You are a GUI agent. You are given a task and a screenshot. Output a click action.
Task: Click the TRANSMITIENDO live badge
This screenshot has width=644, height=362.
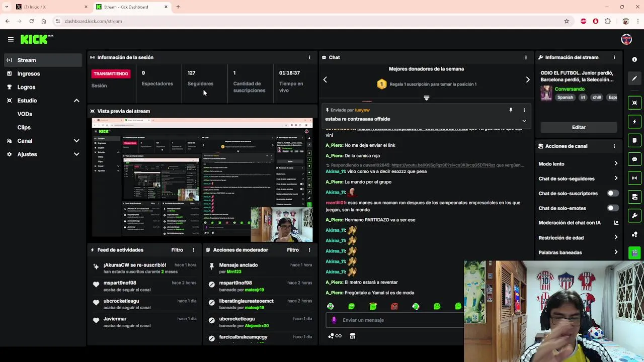click(x=111, y=74)
